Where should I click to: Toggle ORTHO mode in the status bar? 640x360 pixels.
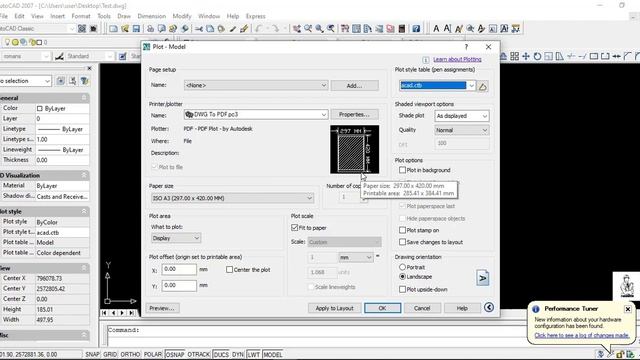(x=131, y=354)
